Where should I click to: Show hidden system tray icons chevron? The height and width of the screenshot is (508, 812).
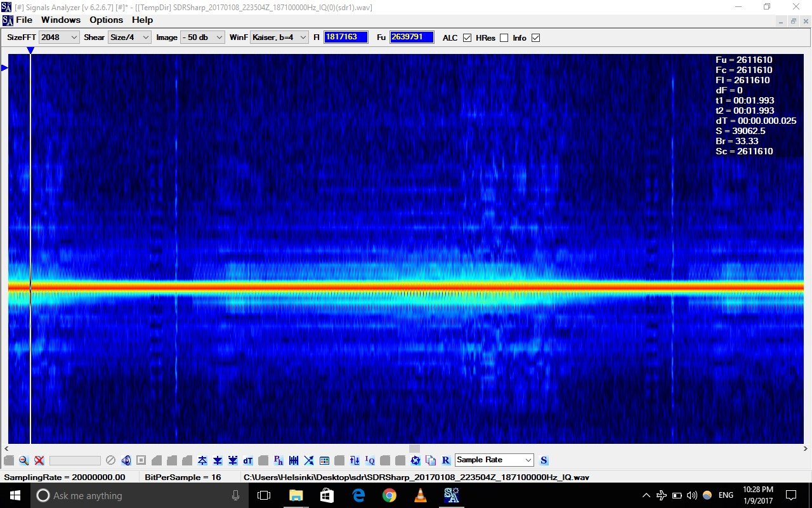click(x=646, y=495)
